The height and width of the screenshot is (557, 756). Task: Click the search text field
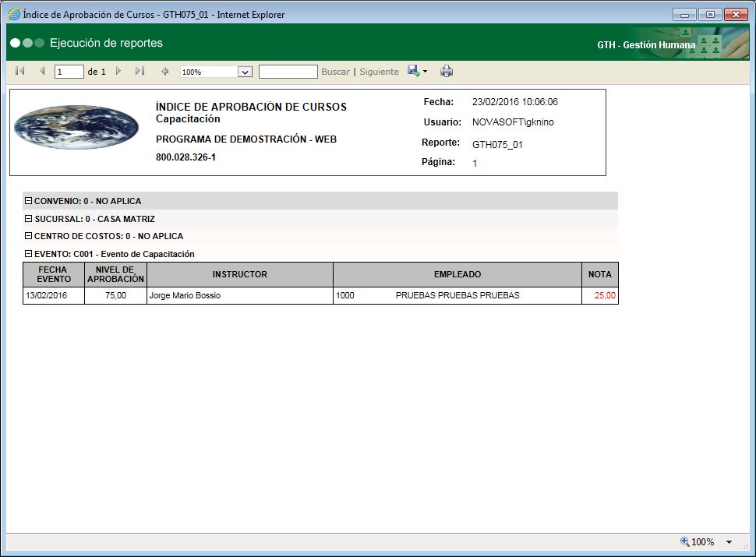(x=288, y=72)
